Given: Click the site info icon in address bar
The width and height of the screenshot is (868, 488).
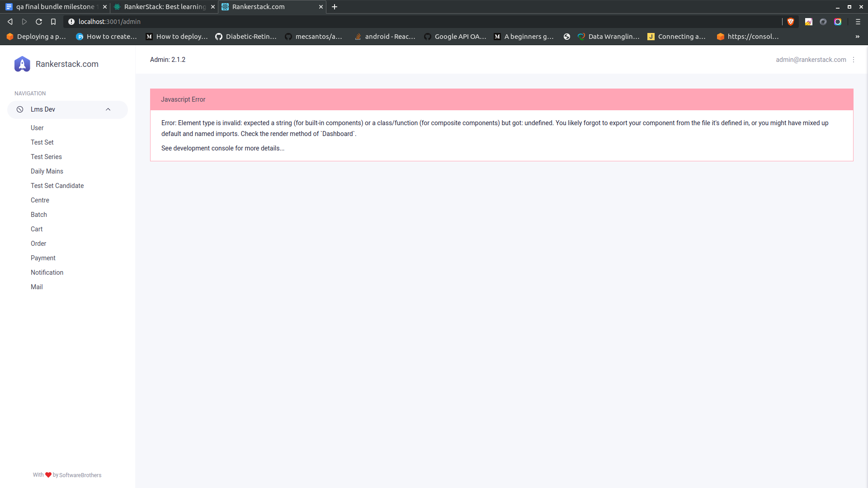Looking at the screenshot, I should 71,21.
